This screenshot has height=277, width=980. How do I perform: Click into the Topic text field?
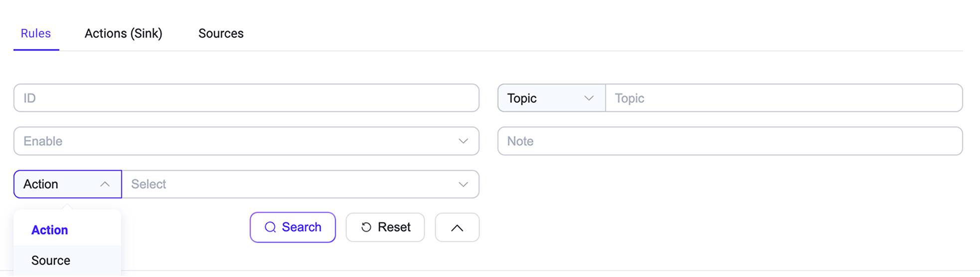783,98
